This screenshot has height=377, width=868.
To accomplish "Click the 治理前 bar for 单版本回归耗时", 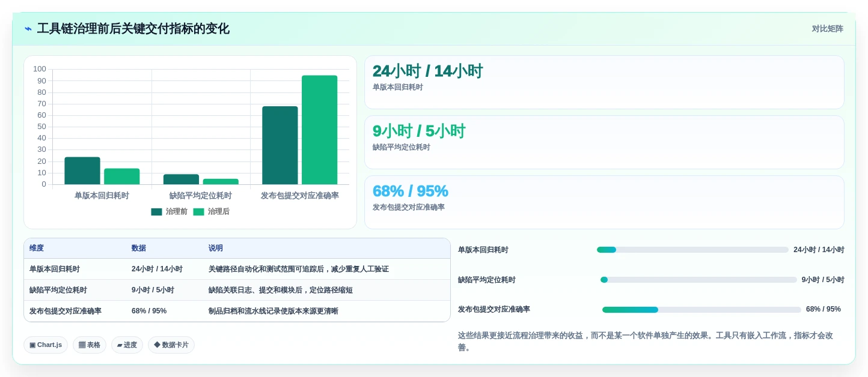I will (82, 170).
